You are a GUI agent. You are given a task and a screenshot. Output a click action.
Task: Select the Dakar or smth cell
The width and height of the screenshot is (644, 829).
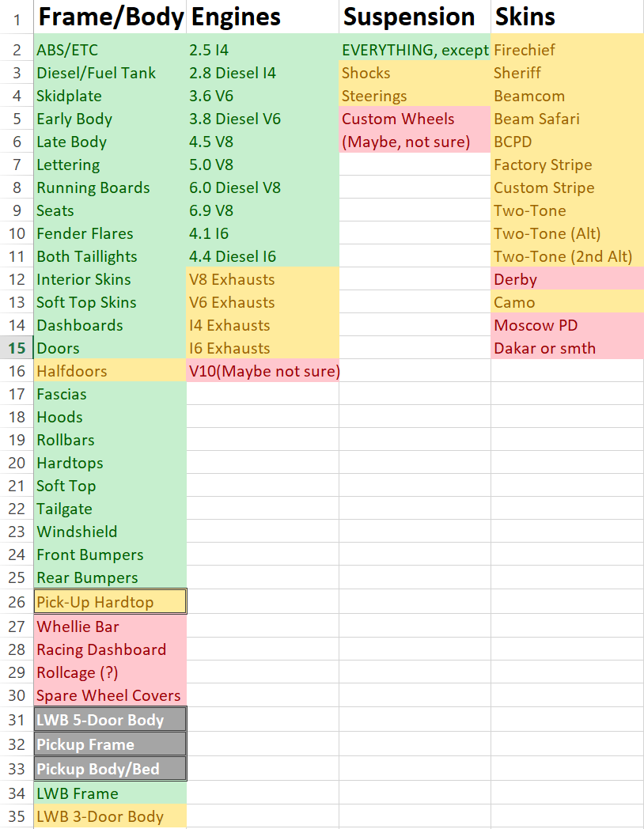click(x=567, y=348)
